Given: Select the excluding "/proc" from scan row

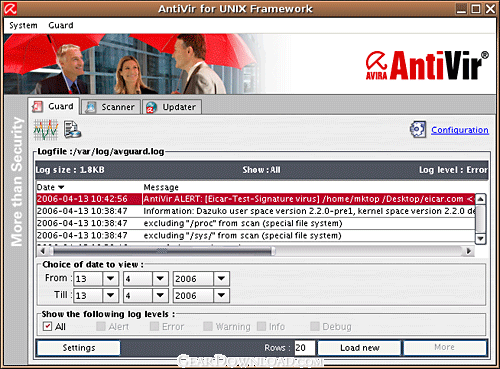Looking at the screenshot, I should click(x=256, y=223).
